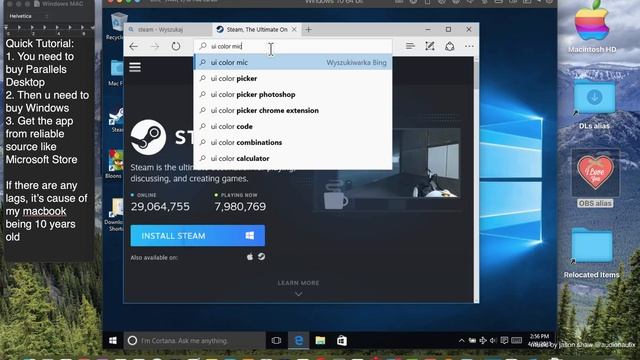Open a new browser tab

[309, 29]
